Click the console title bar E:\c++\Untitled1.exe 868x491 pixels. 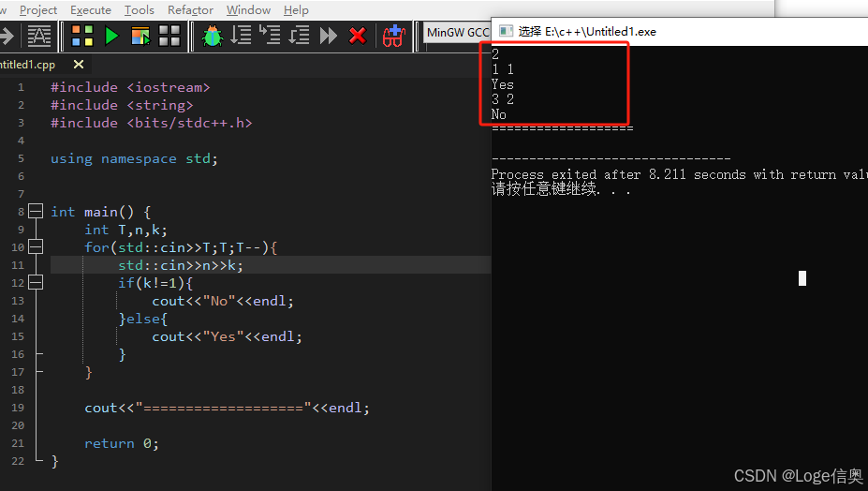[587, 32]
